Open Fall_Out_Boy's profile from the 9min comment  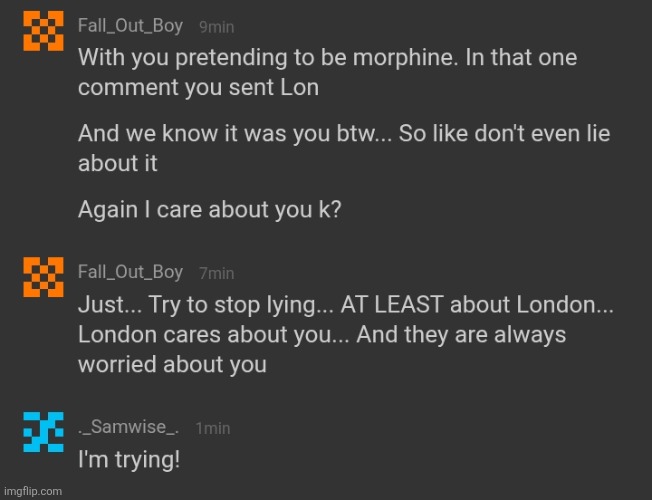tap(130, 25)
